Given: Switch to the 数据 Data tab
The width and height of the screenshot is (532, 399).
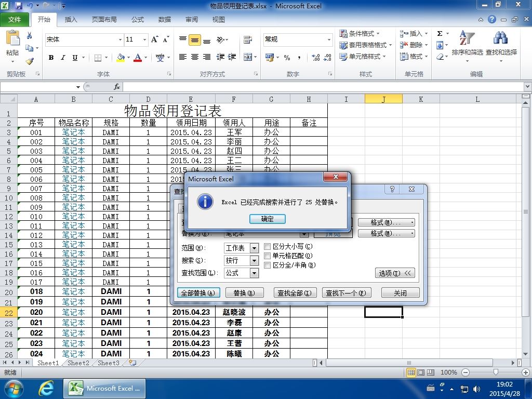Looking at the screenshot, I should point(164,20).
